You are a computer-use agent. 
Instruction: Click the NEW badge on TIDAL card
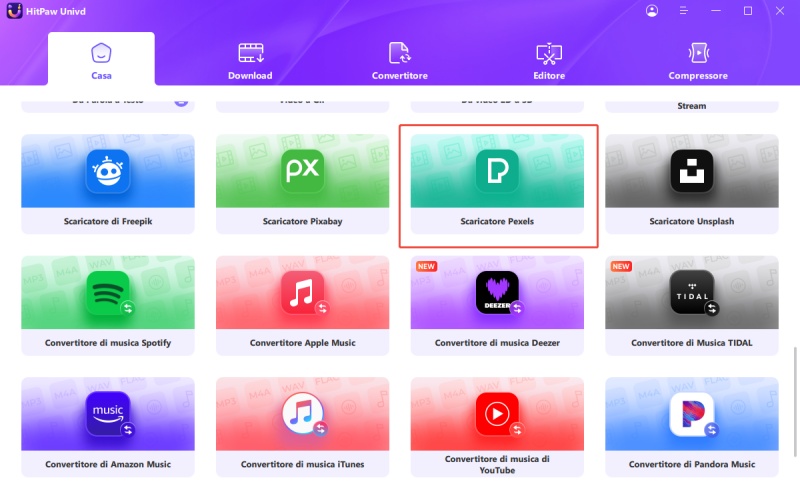[621, 266]
